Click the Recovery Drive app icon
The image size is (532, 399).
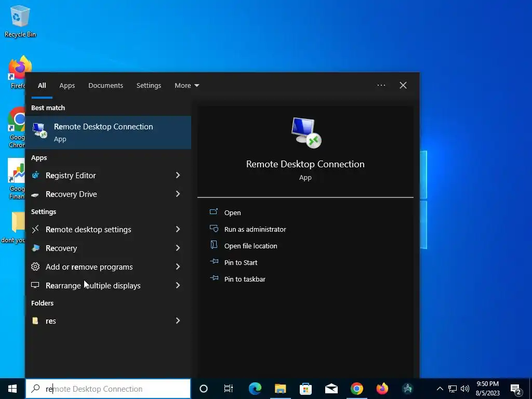coord(35,194)
